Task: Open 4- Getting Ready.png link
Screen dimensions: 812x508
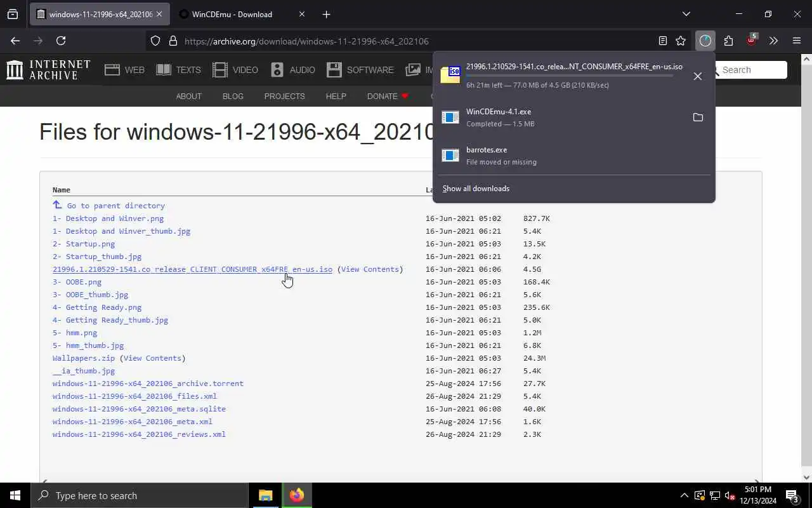Action: click(97, 307)
